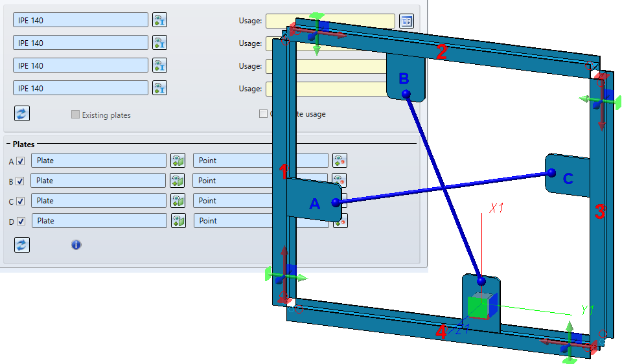The height and width of the screenshot is (364, 622).
Task: Click the Plate field in row C
Action: tap(98, 200)
